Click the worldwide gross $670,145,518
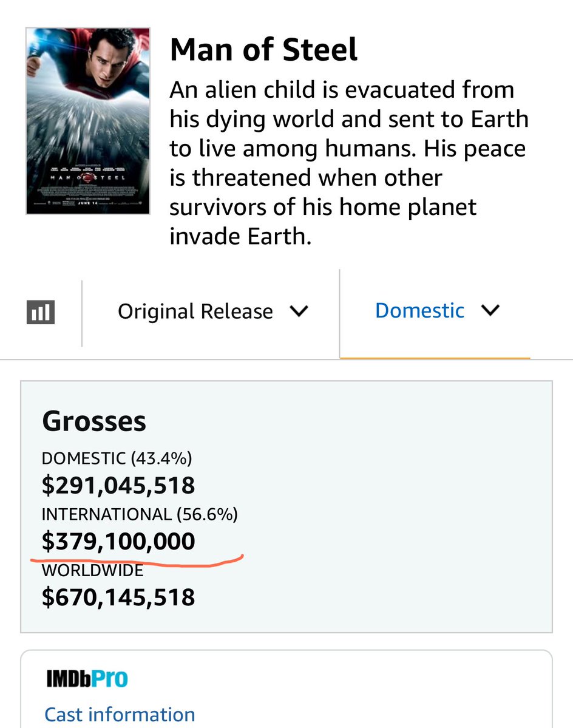 (x=118, y=597)
